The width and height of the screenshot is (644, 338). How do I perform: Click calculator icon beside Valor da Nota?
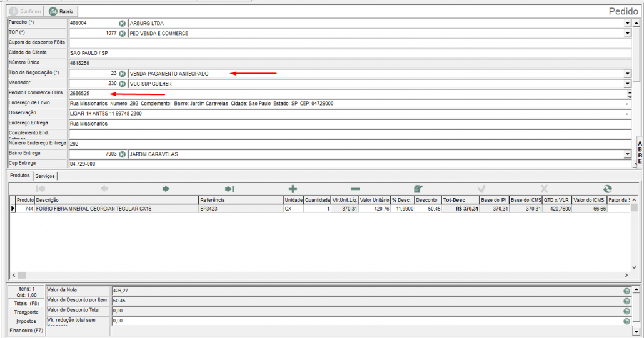tap(626, 291)
